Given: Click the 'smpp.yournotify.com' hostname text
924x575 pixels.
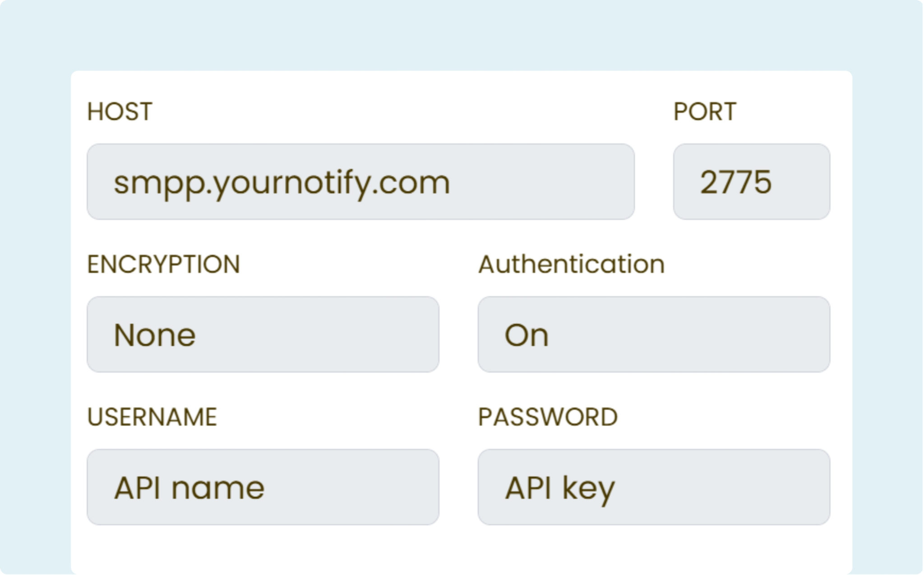Looking at the screenshot, I should 282,183.
